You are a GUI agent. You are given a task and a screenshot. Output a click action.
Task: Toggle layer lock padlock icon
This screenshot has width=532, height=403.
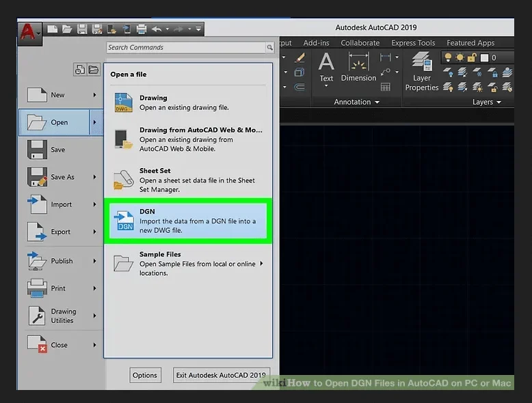[472, 57]
